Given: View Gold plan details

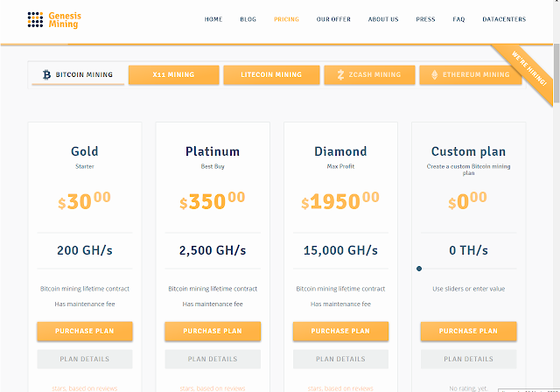Looking at the screenshot, I should click(x=85, y=359).
